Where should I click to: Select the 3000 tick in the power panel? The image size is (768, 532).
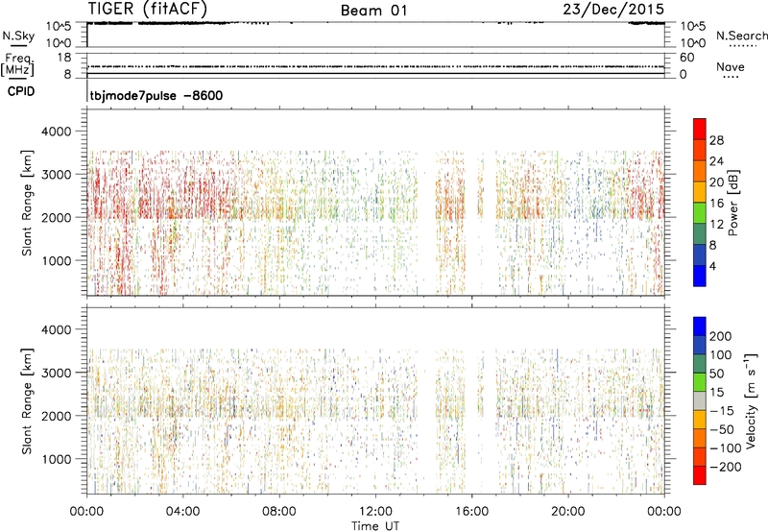pos(57,175)
